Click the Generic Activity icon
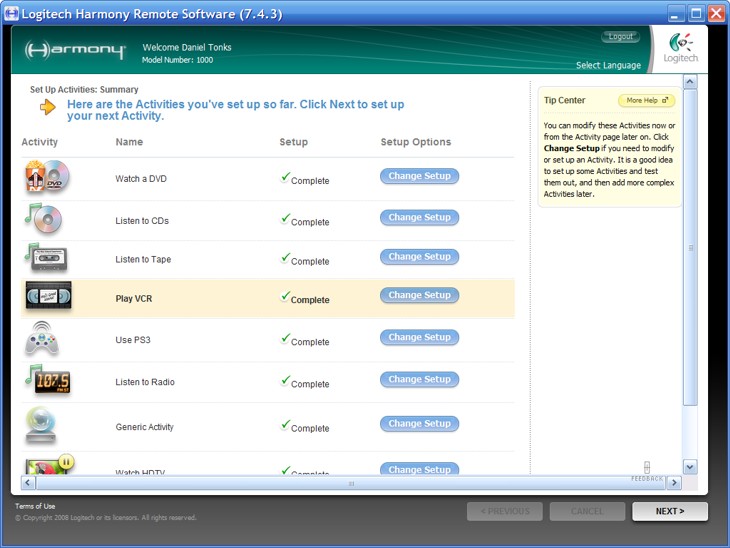This screenshot has width=730, height=548. (41, 425)
